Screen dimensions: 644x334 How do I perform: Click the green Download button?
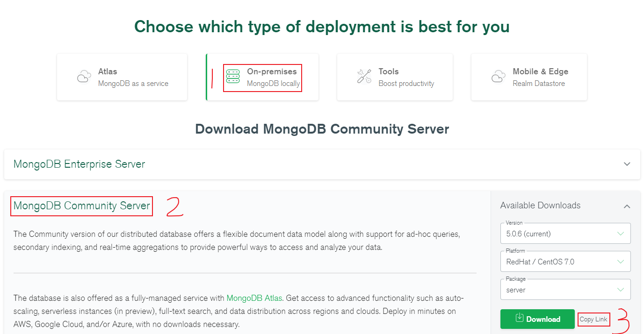pos(537,319)
